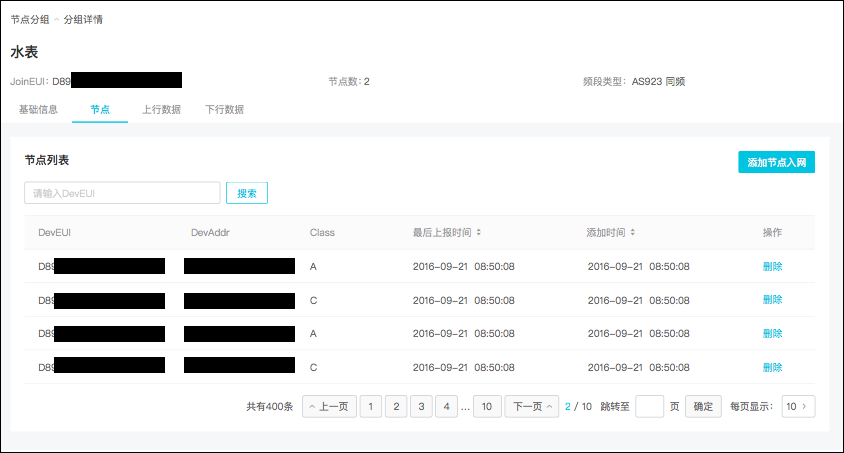
Task: Go to previous page with 上一页
Action: pos(329,406)
